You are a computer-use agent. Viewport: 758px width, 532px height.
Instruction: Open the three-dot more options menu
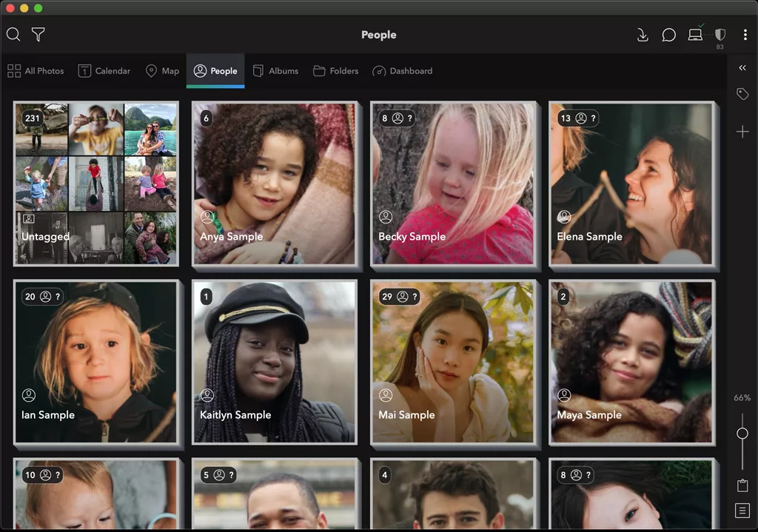coord(745,35)
